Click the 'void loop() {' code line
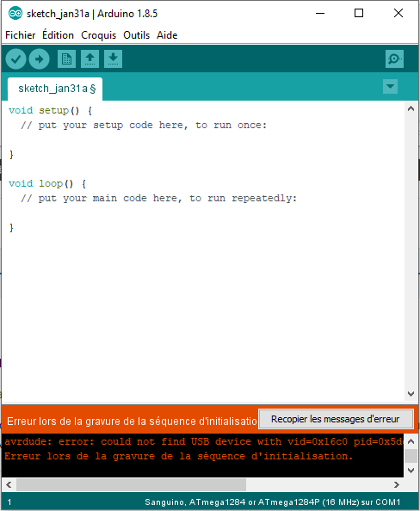The image size is (420, 511). [47, 184]
